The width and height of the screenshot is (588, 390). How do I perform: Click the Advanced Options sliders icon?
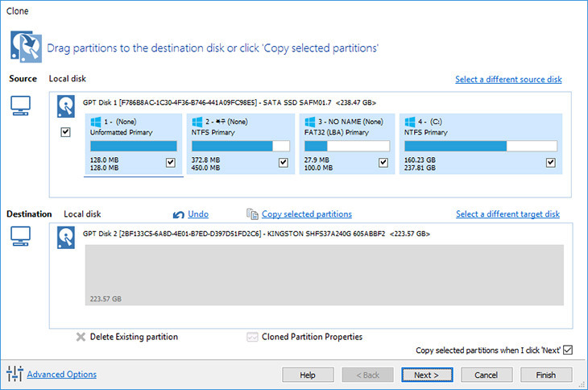(14, 374)
